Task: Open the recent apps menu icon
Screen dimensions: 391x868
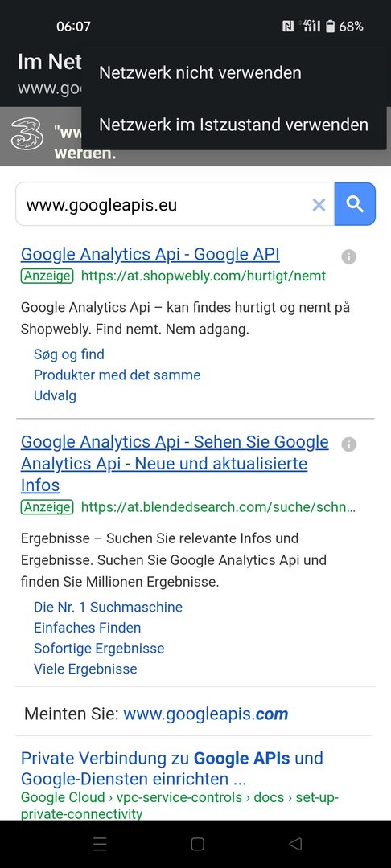Action: (101, 844)
